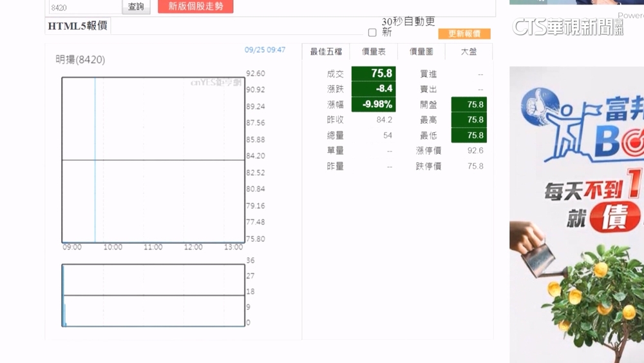Screen dimensions: 644x363
Task: Open the 價量圖 tab
Action: pos(421,52)
